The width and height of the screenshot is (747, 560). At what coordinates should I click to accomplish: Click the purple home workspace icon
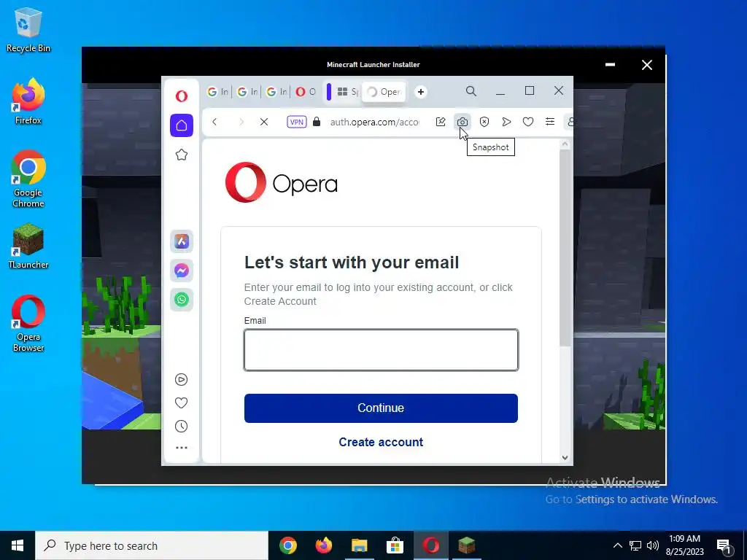click(182, 125)
